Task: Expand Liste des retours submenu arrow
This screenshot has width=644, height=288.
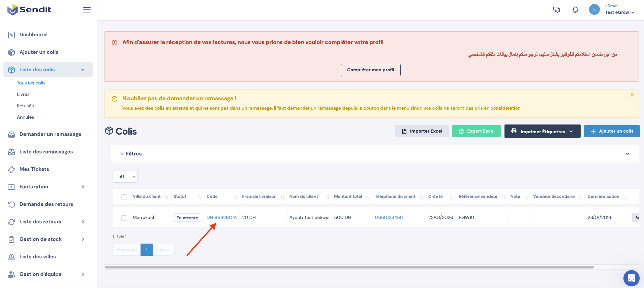Action: click(x=83, y=222)
